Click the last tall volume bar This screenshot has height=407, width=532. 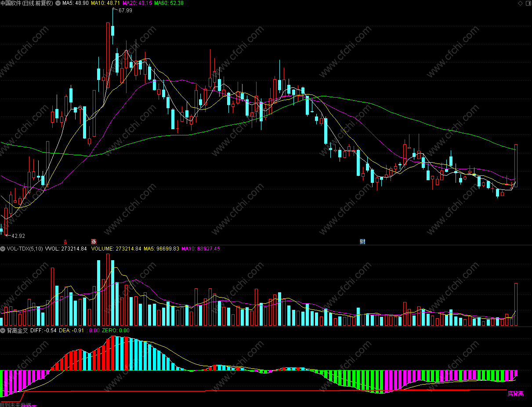[x=516, y=304]
